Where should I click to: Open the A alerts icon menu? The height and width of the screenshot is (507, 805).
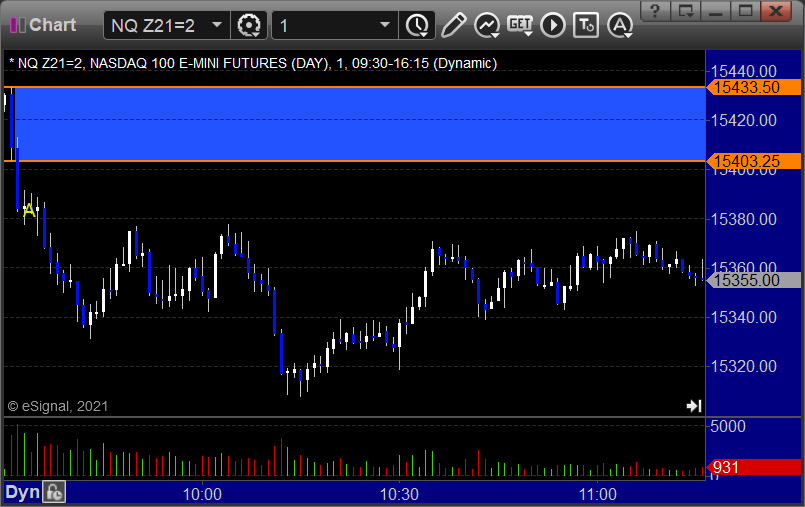click(620, 25)
